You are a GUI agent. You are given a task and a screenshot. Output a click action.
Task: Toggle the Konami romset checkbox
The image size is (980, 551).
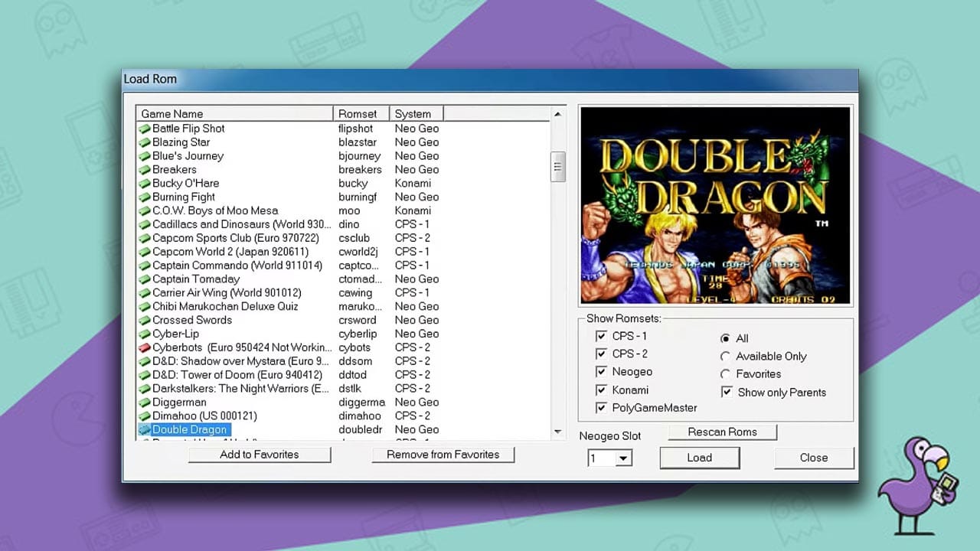(x=601, y=390)
